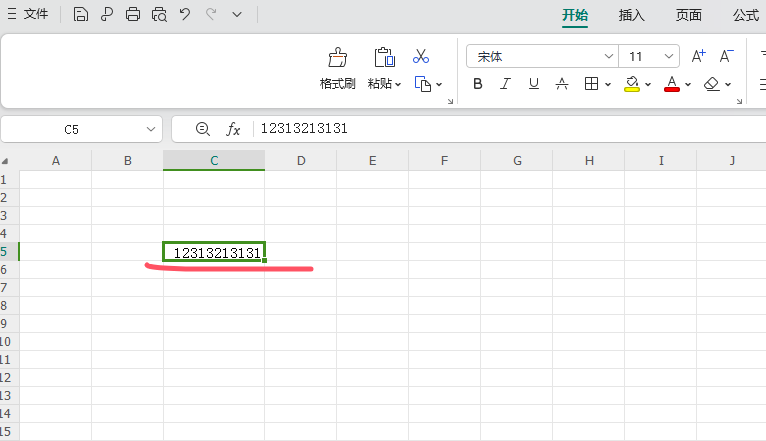Apply the yellow fill color swatch
Image resolution: width=766 pixels, height=441 pixels.
(632, 84)
